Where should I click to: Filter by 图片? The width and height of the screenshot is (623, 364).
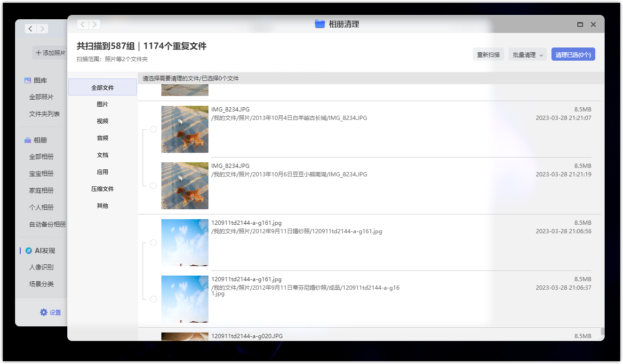click(103, 104)
